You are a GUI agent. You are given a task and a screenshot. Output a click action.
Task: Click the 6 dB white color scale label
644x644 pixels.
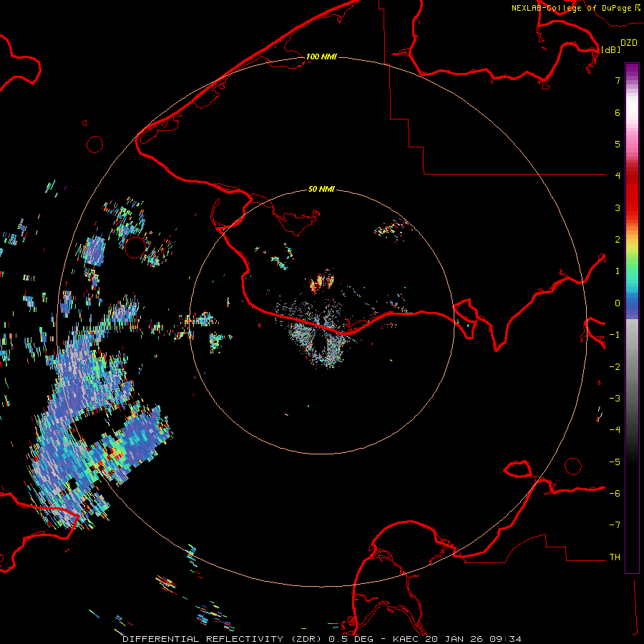pyautogui.click(x=618, y=112)
